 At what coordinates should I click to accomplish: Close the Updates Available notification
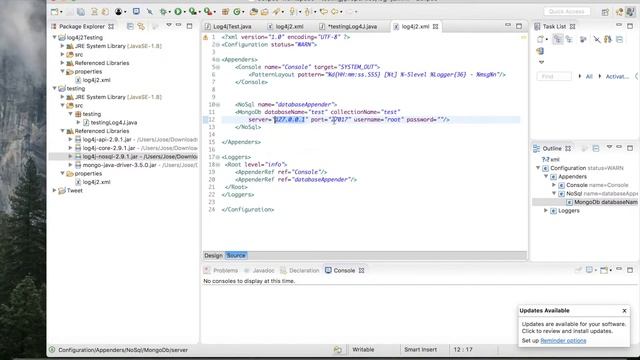(624, 311)
